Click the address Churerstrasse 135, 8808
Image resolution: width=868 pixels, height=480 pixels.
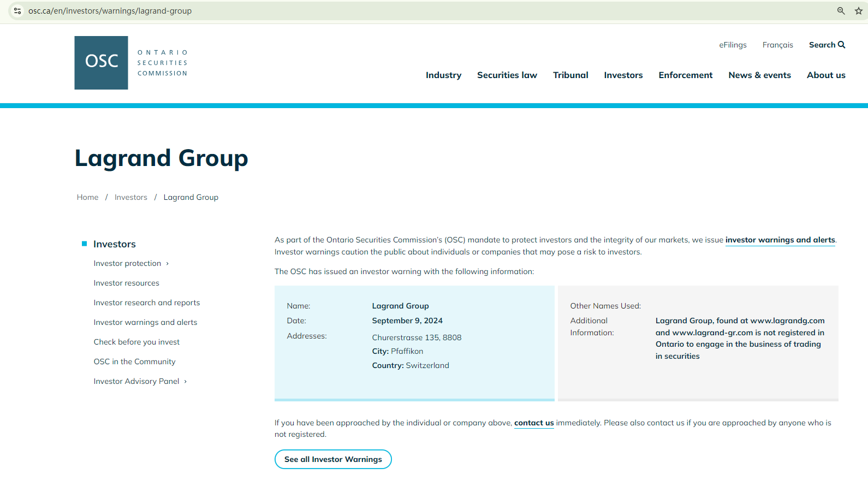point(417,337)
